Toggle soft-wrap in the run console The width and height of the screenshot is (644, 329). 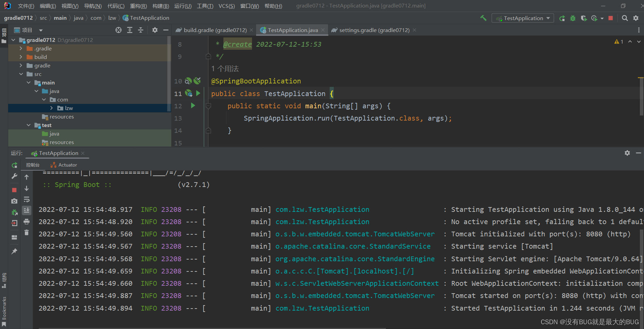pyautogui.click(x=27, y=199)
